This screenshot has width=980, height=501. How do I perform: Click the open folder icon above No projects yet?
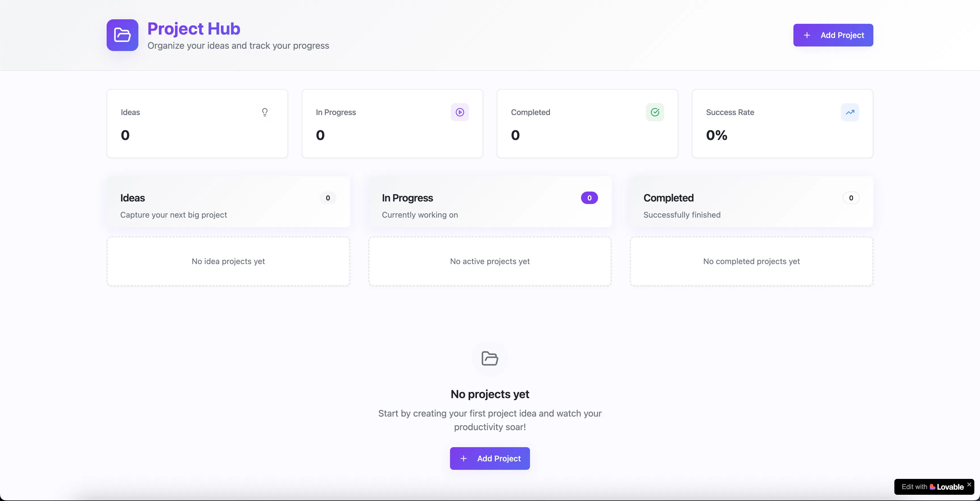click(490, 358)
